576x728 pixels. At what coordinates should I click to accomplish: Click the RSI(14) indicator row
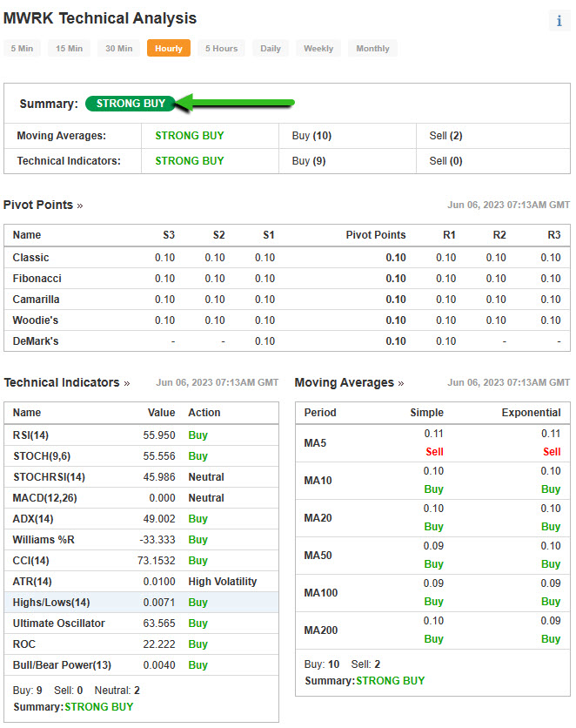pos(141,435)
